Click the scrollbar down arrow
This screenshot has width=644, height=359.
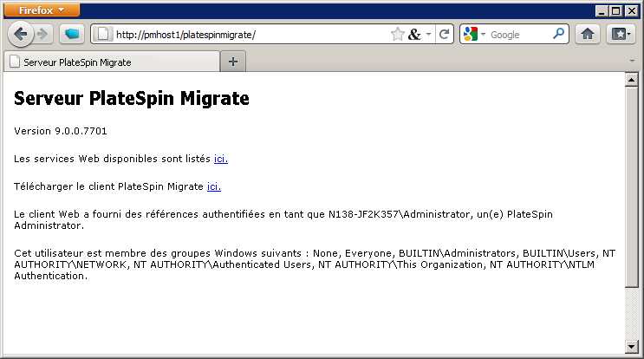pos(631,347)
